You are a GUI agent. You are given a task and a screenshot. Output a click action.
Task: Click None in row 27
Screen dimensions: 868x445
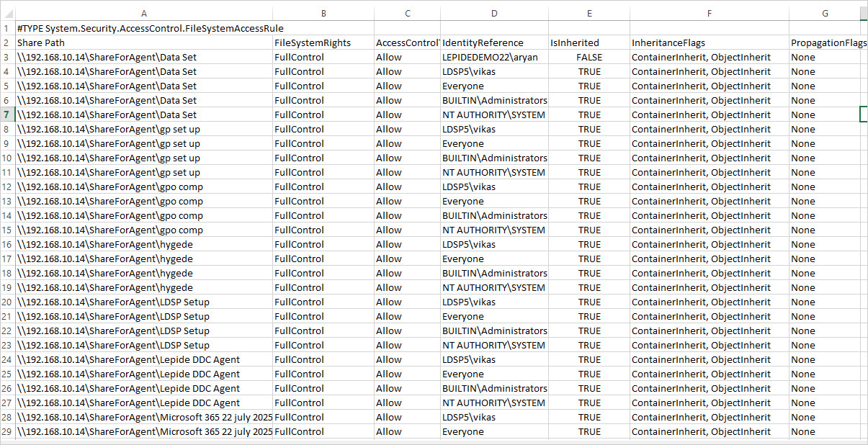tap(825, 403)
